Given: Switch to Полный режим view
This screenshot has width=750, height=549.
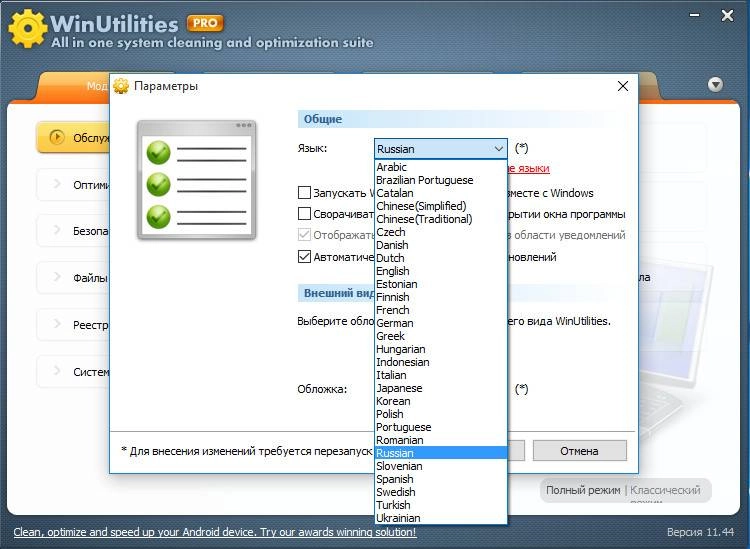Looking at the screenshot, I should 583,490.
